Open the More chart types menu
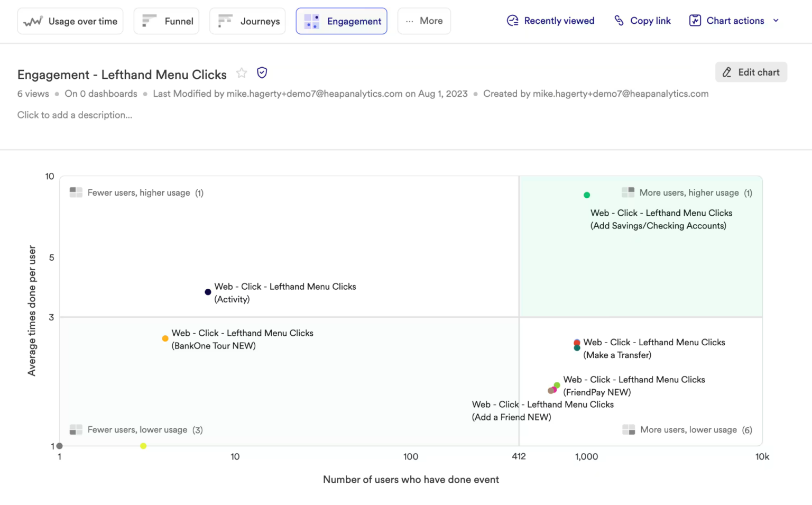812x505 pixels. (424, 21)
